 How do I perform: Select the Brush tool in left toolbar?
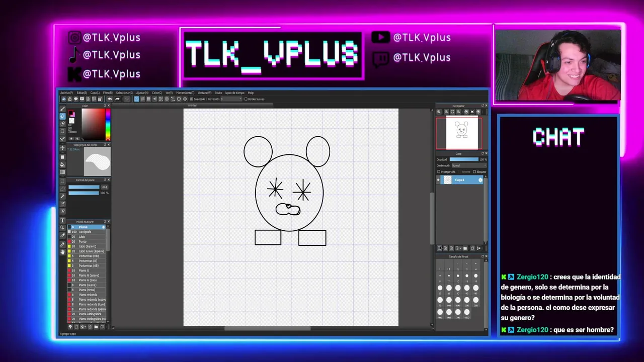(x=62, y=109)
